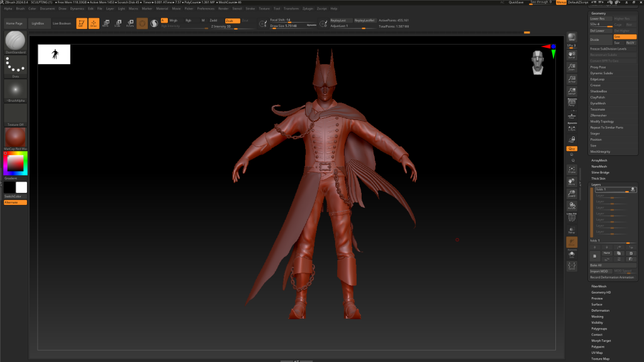Select the Edit mode icon
The image size is (644, 362).
tap(81, 23)
